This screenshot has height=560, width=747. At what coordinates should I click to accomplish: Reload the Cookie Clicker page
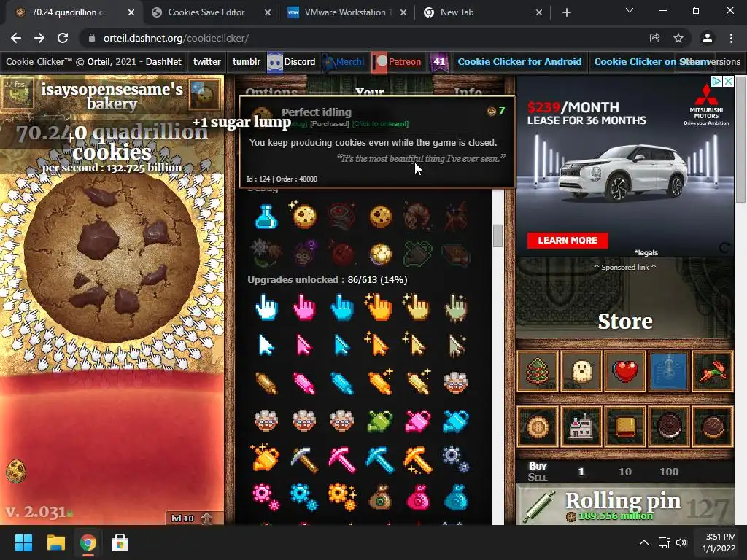click(x=63, y=38)
